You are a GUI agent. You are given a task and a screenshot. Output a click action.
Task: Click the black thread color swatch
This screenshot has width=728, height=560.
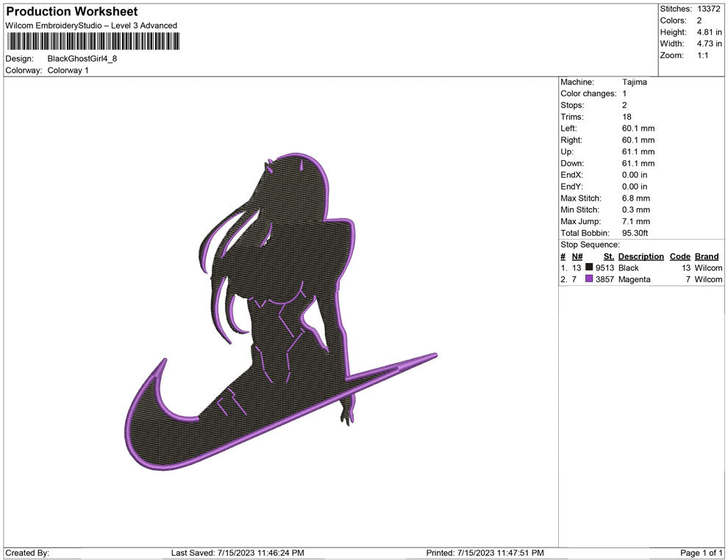[589, 267]
